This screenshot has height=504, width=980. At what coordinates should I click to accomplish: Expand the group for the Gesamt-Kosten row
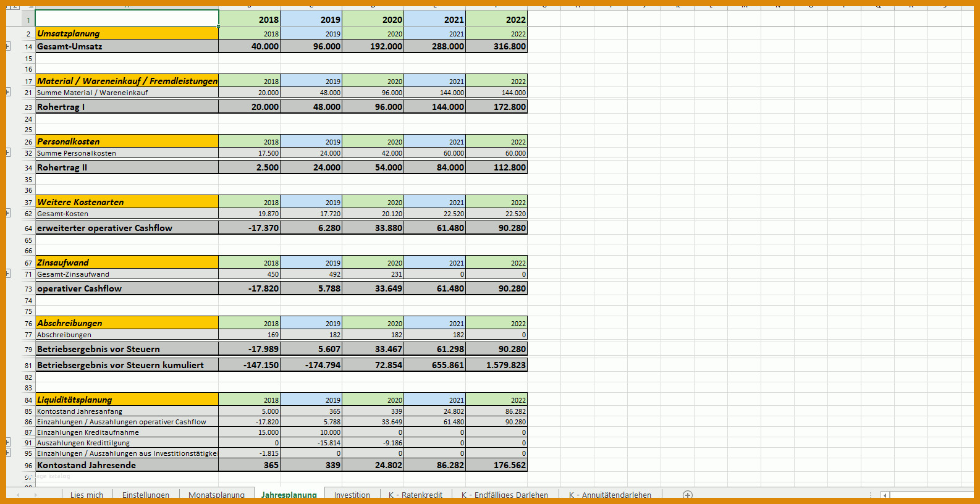point(8,213)
